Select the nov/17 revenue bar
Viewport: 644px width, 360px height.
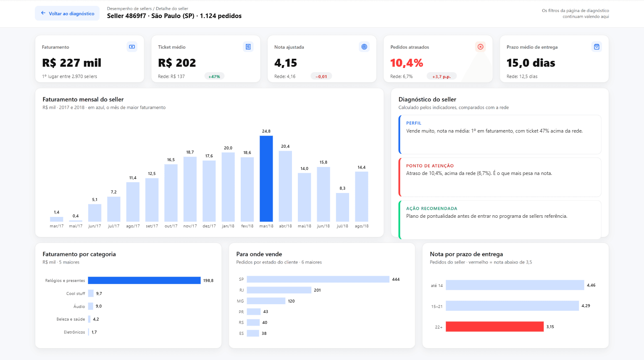190,189
